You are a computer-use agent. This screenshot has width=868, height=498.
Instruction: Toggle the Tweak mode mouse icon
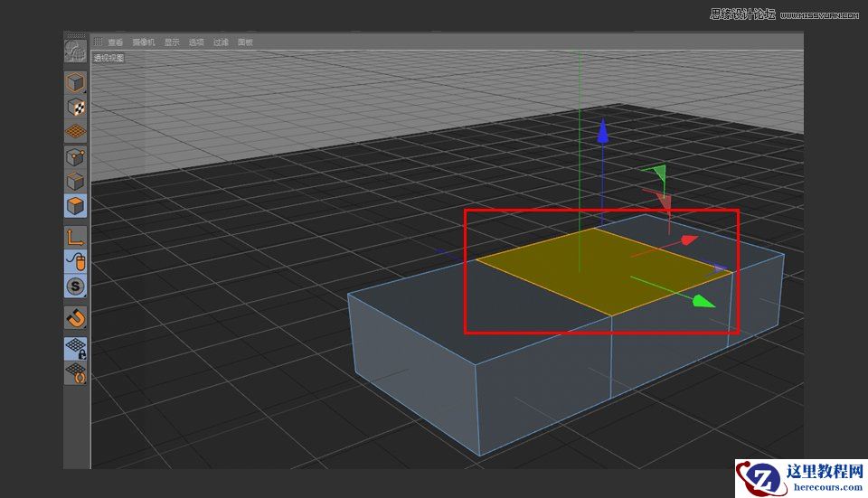click(x=75, y=261)
